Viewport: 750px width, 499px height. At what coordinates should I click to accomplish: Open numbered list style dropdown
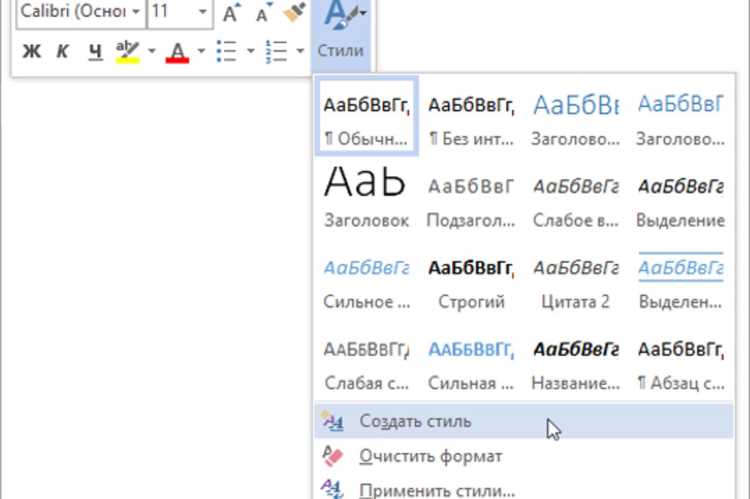click(300, 51)
